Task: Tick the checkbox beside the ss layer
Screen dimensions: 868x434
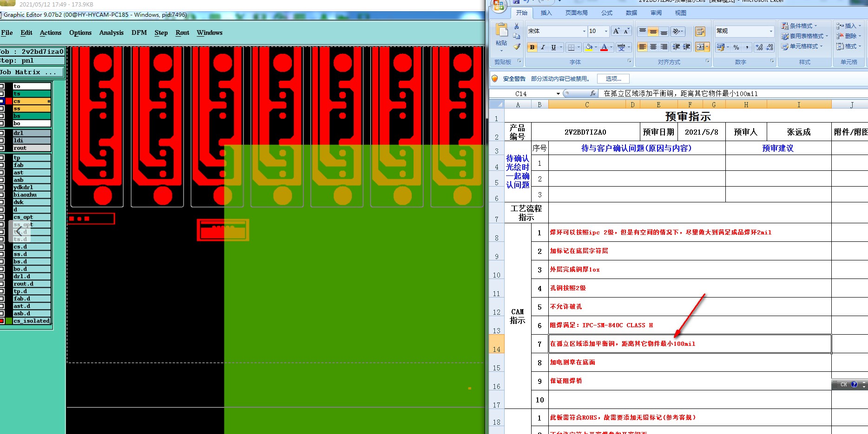Action: [x=2, y=109]
